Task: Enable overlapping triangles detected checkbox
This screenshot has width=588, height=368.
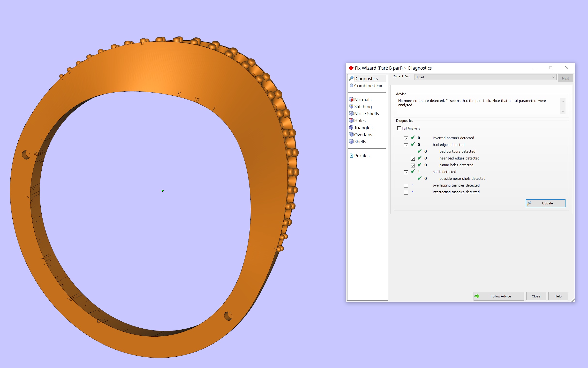Action: pyautogui.click(x=406, y=186)
